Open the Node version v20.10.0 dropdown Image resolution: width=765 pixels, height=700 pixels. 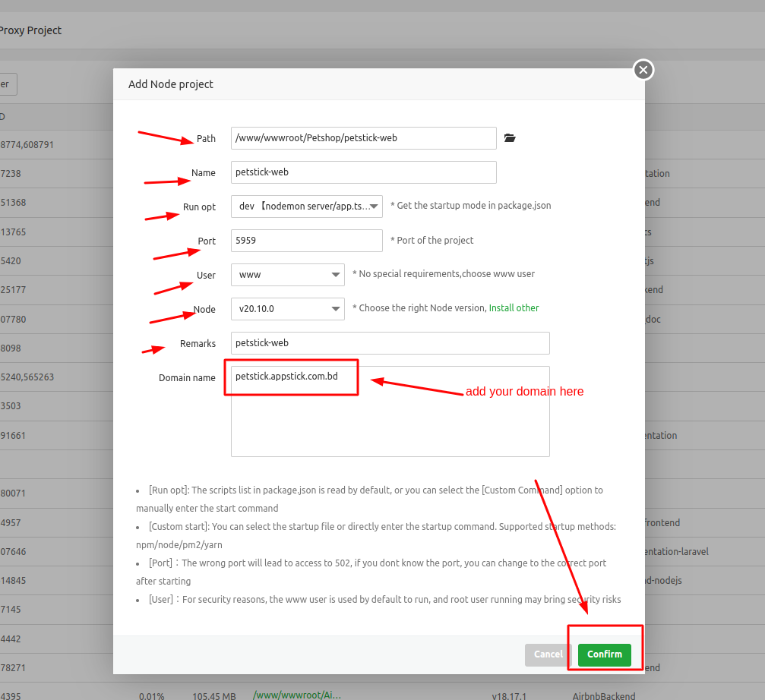point(287,309)
